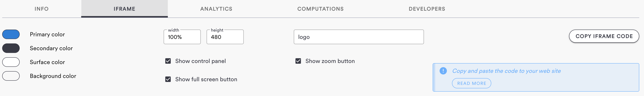Click the Show zoom button label
This screenshot has height=96, width=644.
[330, 61]
